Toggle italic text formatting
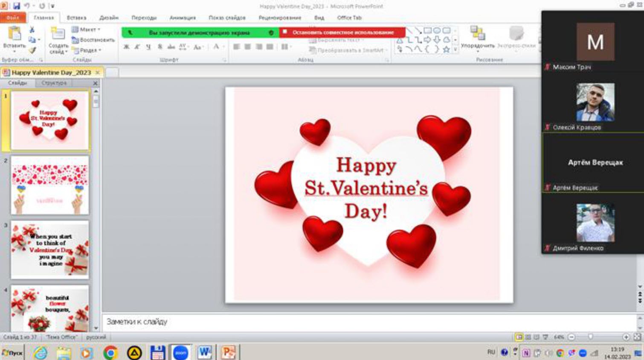644x360 pixels. coord(137,47)
